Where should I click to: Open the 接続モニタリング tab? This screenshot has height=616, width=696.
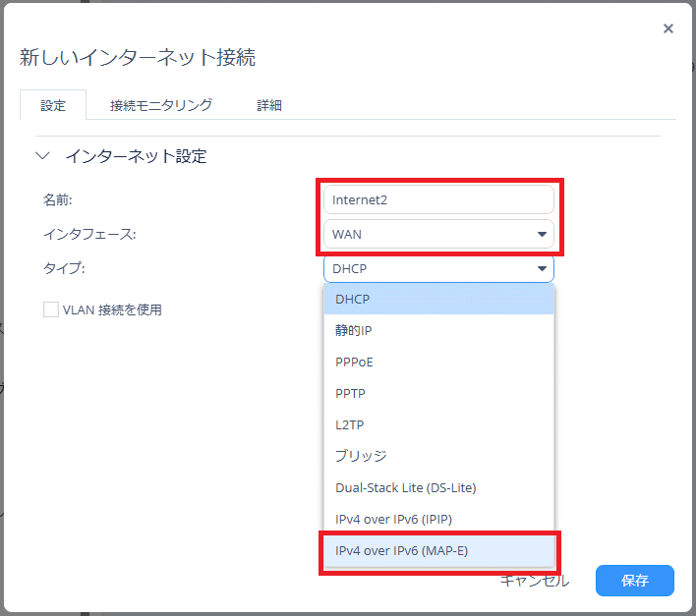click(161, 105)
